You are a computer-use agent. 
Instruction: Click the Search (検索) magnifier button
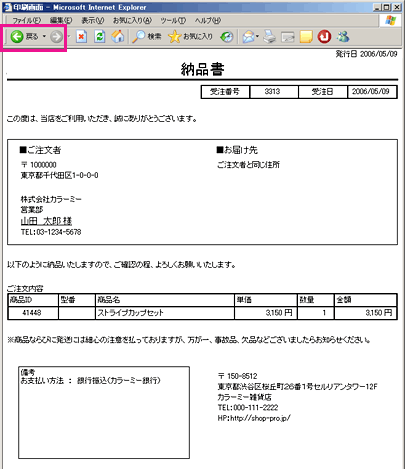pos(147,37)
